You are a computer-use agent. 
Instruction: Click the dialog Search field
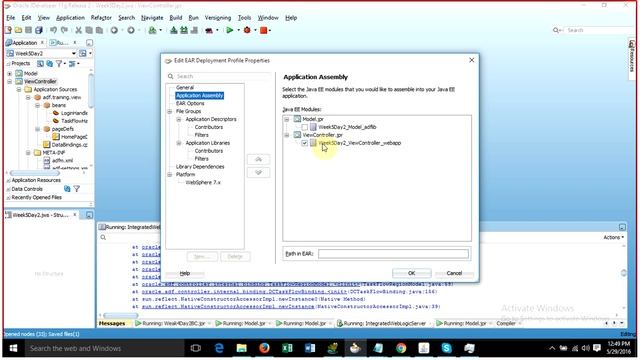pyautogui.click(x=220, y=76)
